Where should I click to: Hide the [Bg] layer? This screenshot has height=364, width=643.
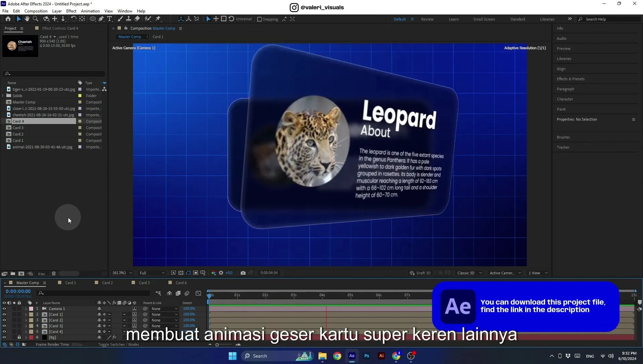coord(4,337)
